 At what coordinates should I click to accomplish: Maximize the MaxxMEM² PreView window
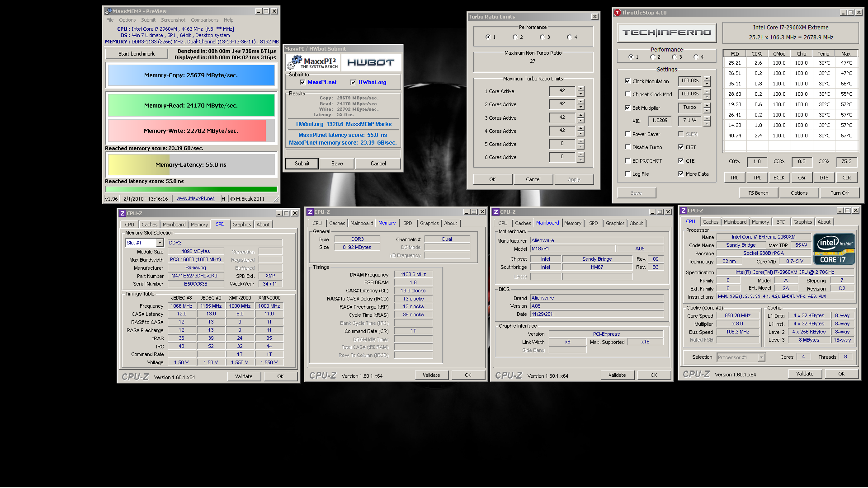(266, 11)
